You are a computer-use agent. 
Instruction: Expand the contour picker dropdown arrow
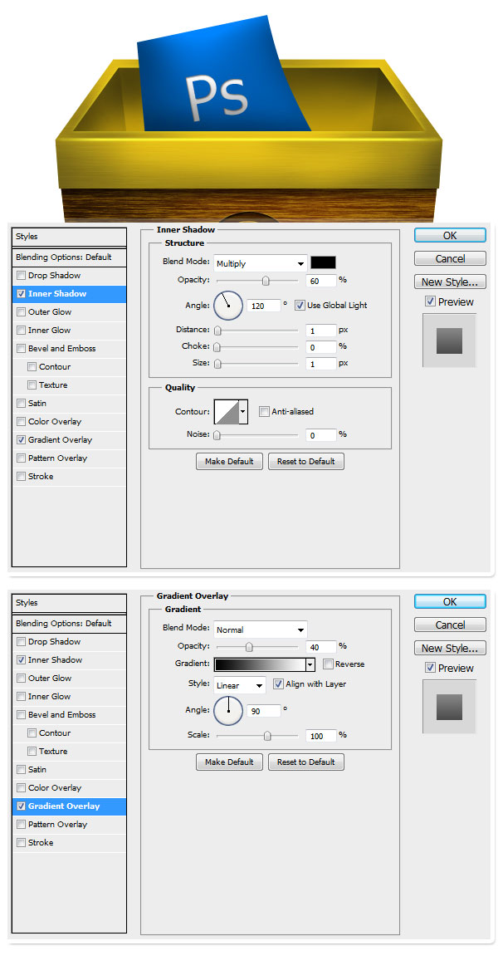[x=244, y=412]
